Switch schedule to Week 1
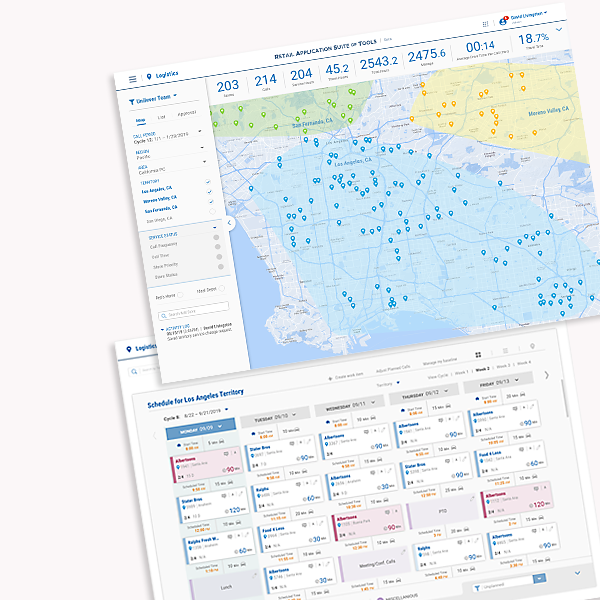The image size is (600, 600). click(x=461, y=372)
